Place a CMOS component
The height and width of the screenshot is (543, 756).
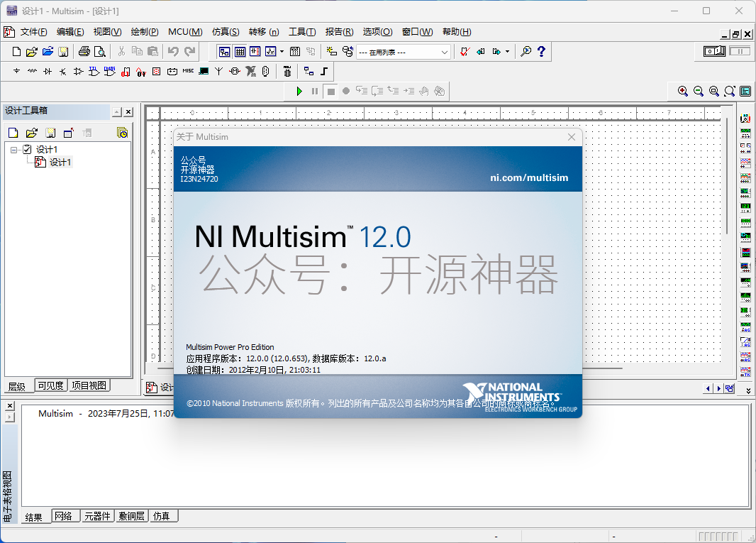click(110, 72)
